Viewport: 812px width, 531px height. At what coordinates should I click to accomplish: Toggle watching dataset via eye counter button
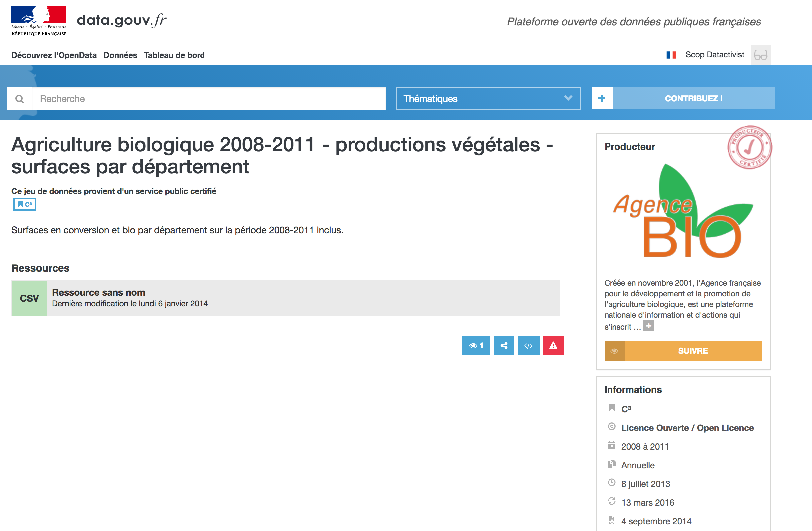pos(476,346)
